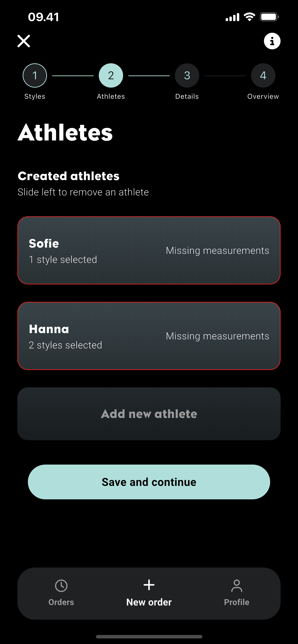The width and height of the screenshot is (298, 644).
Task: Open the Orders tab clock icon
Action: click(61, 586)
